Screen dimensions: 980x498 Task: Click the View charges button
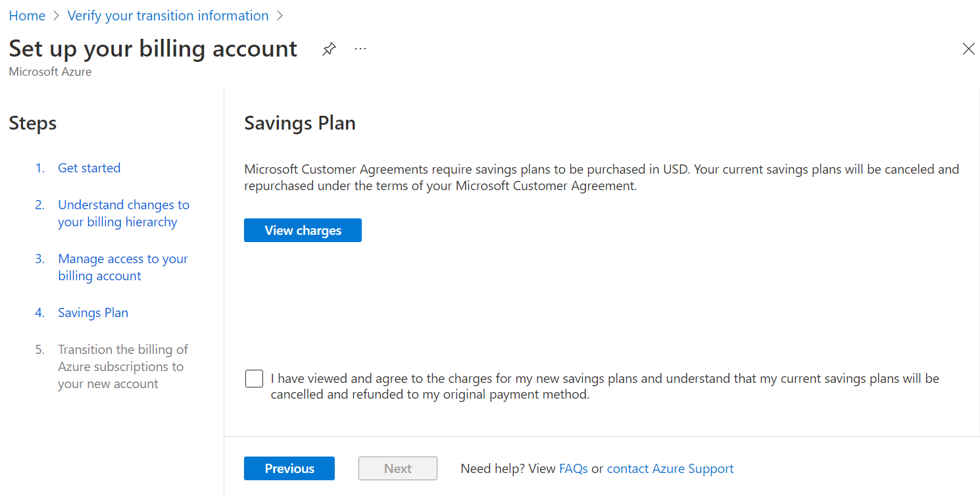pyautogui.click(x=303, y=230)
